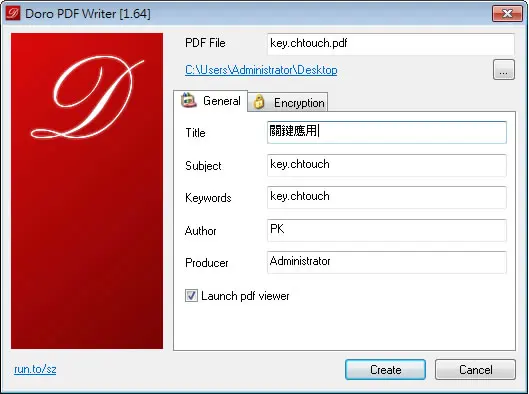Click the Cancel button

[x=475, y=370]
